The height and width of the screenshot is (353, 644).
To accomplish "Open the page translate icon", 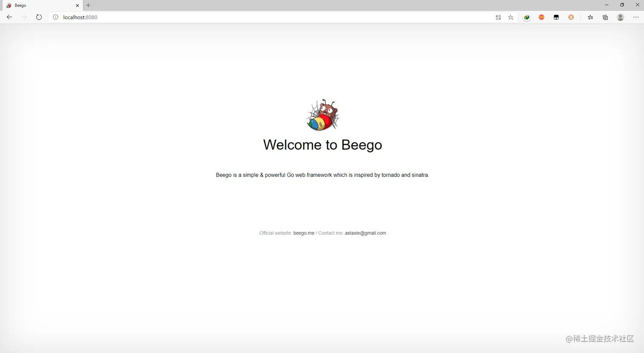I will click(498, 17).
